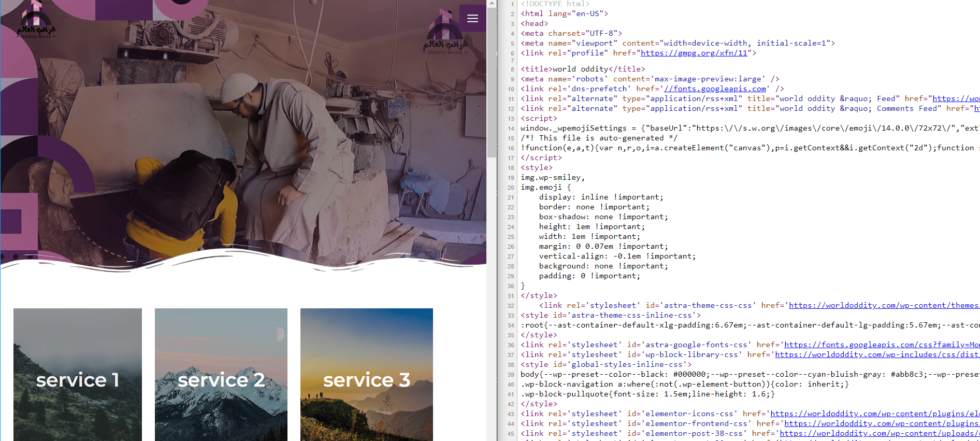The height and width of the screenshot is (441, 980).
Task: Open the Feed href link on line 11
Action: pyautogui.click(x=956, y=98)
